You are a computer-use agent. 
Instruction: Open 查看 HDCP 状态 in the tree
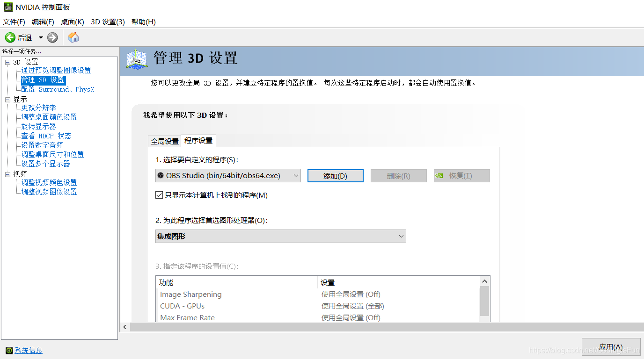pos(46,136)
